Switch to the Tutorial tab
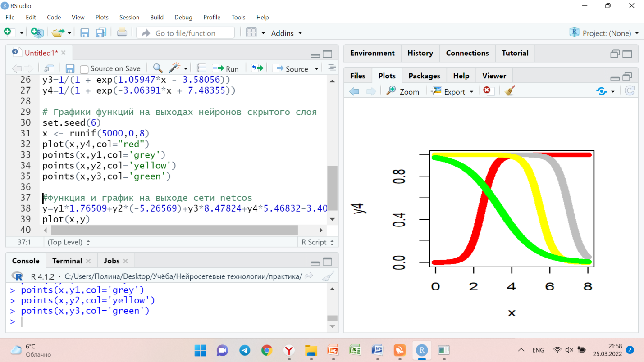This screenshot has height=362, width=644. (515, 53)
